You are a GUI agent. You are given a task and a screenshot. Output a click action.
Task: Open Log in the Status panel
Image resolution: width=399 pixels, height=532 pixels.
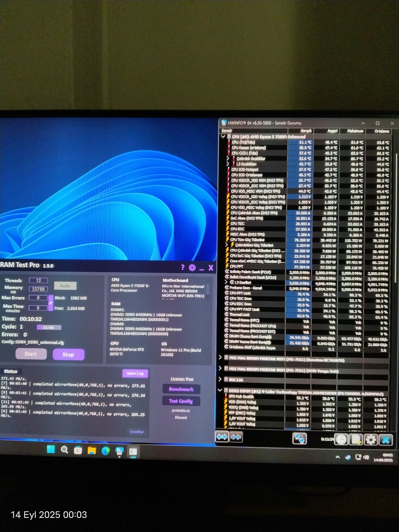(x=135, y=373)
